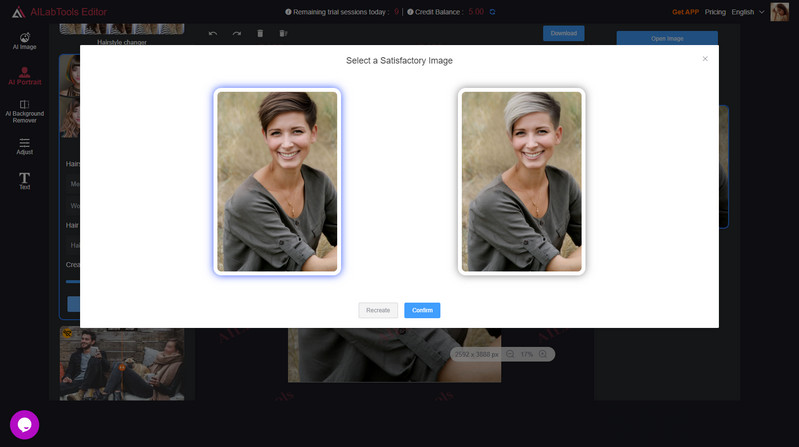
Task: Open the AI Background Remover tool
Action: click(24, 112)
